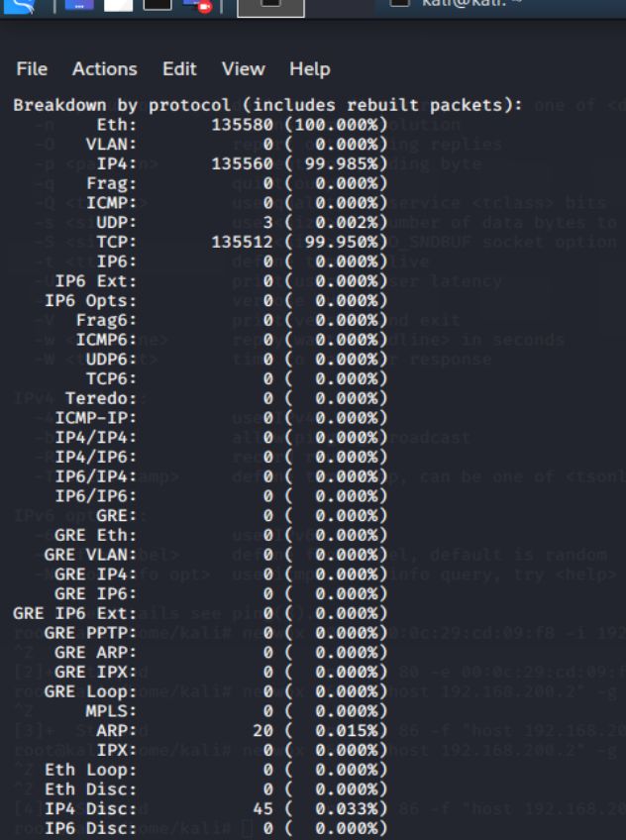Click the 'Breakdown by protocol' heading line
Viewport: 626px width, 840px height.
tap(267, 105)
